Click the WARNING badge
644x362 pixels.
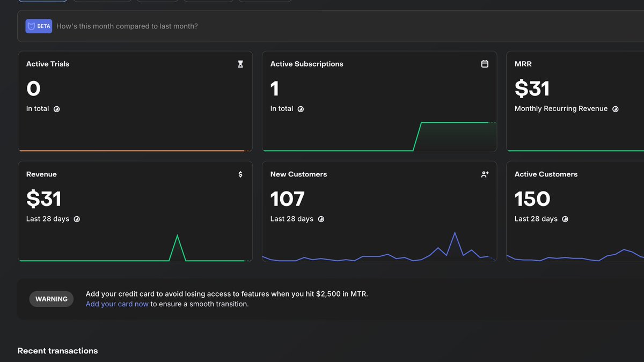point(52,299)
